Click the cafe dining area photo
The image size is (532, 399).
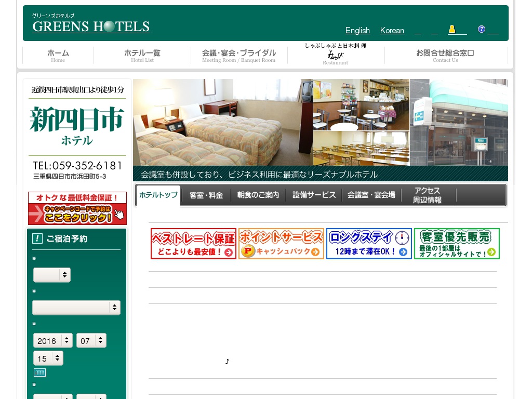[x=362, y=105]
